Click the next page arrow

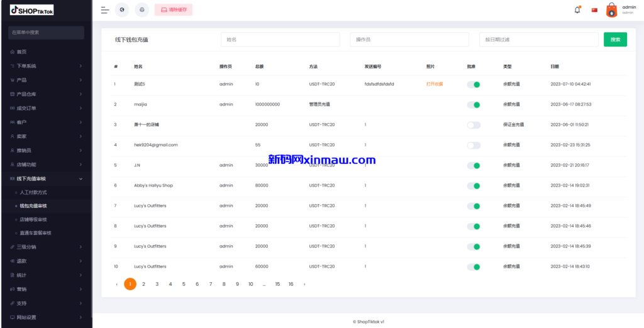pos(304,284)
